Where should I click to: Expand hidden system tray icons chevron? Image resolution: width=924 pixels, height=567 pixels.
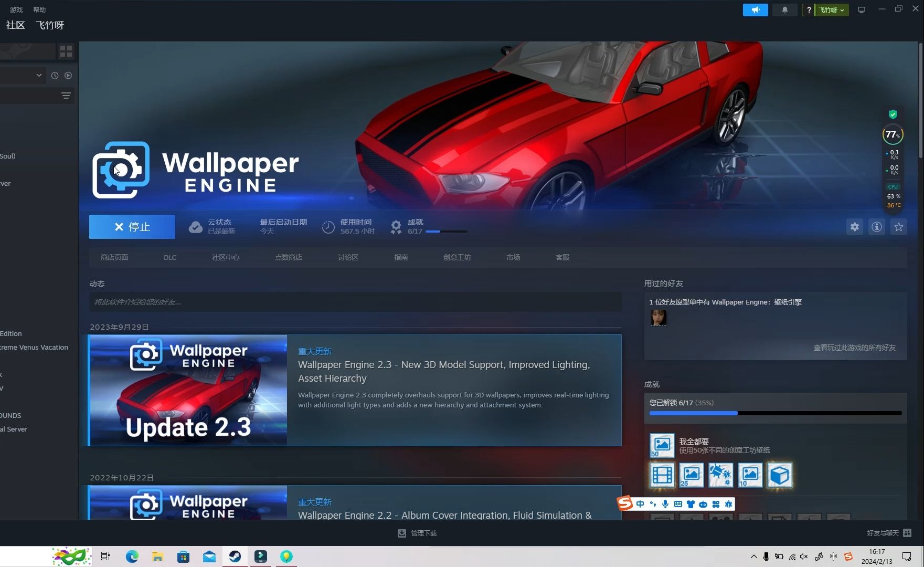click(754, 556)
